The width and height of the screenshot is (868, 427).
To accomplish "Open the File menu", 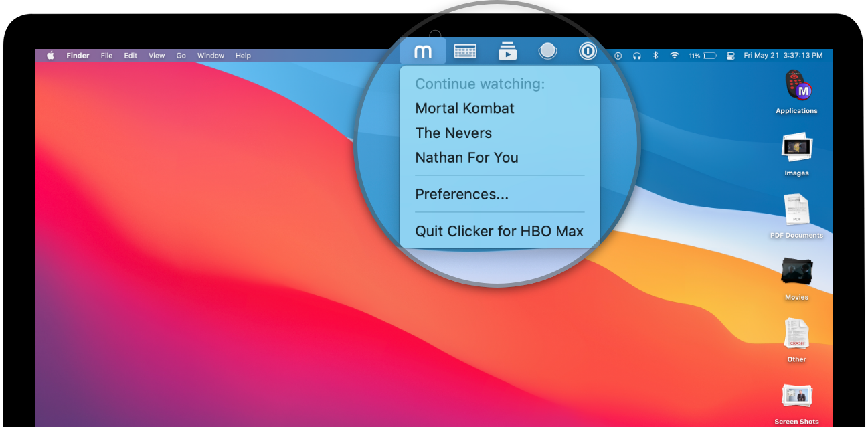I will 106,56.
